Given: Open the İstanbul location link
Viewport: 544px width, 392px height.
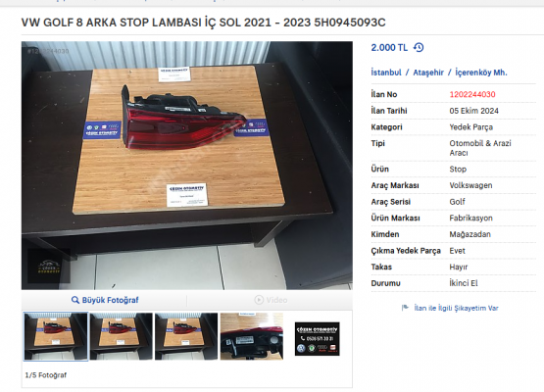Looking at the screenshot, I should pyautogui.click(x=386, y=73).
